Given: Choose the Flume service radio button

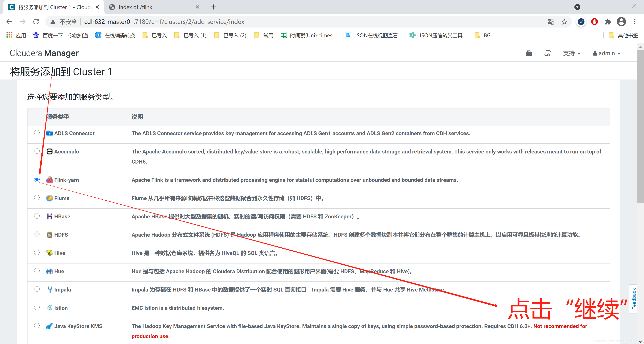Looking at the screenshot, I should (x=37, y=198).
